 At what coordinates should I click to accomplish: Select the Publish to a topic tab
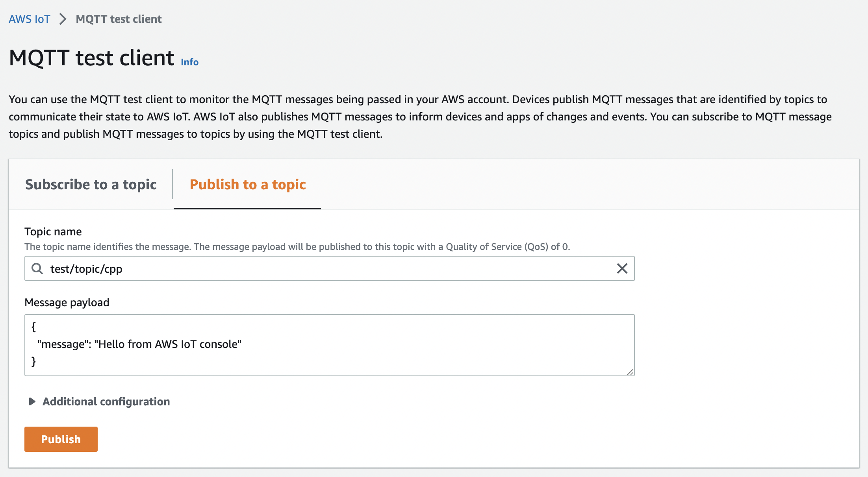point(247,184)
